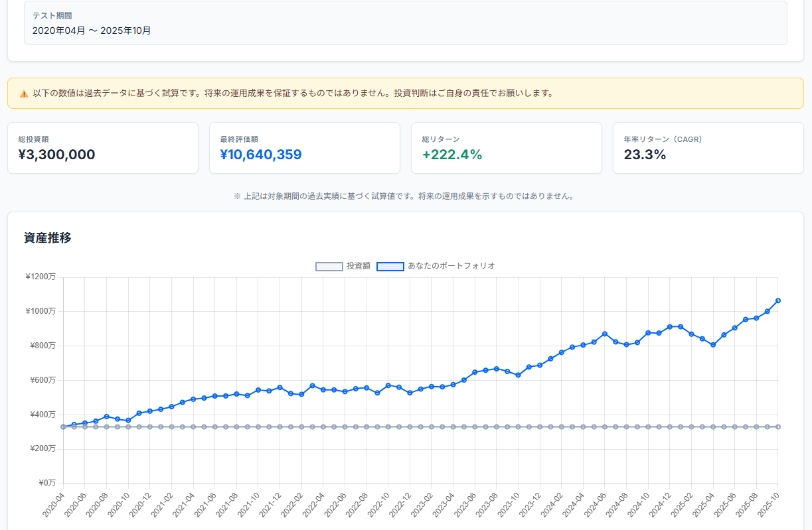Click the ¥10,640,359 final valuation figure
812x530 pixels.
coord(262,155)
